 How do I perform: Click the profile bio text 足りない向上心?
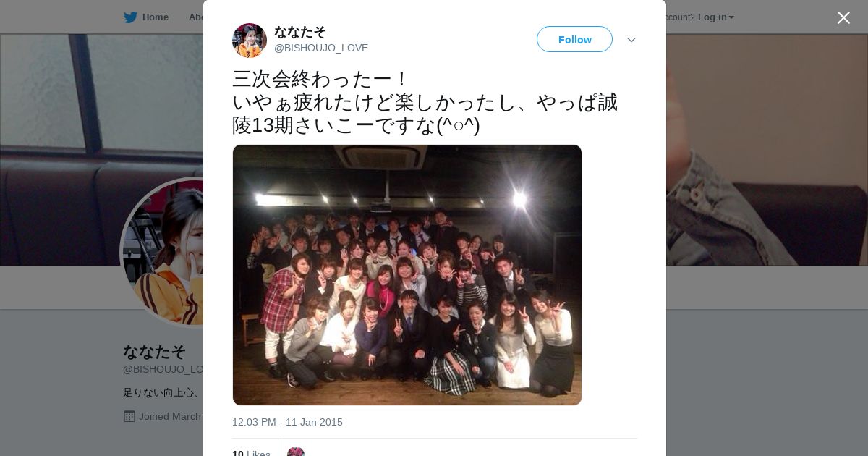[161, 393]
